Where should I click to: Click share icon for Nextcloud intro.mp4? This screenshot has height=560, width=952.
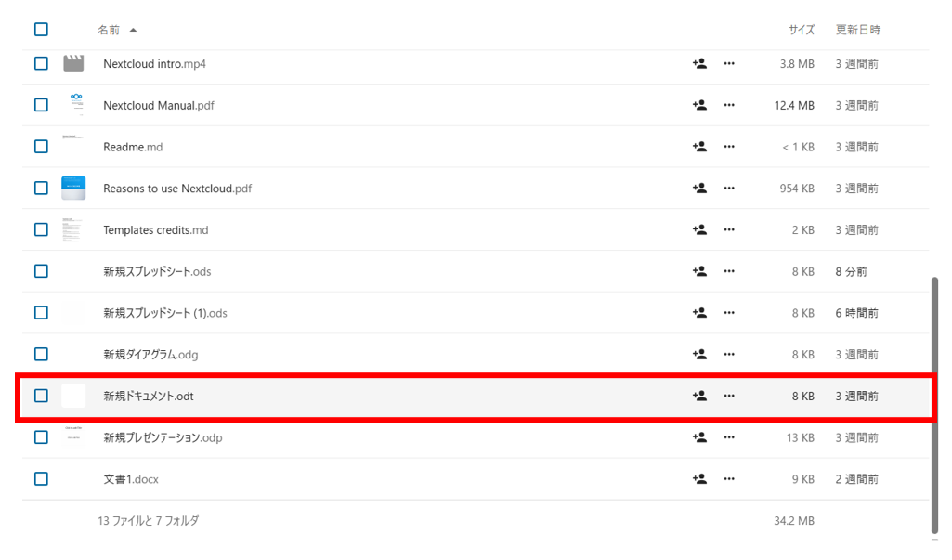pos(699,64)
